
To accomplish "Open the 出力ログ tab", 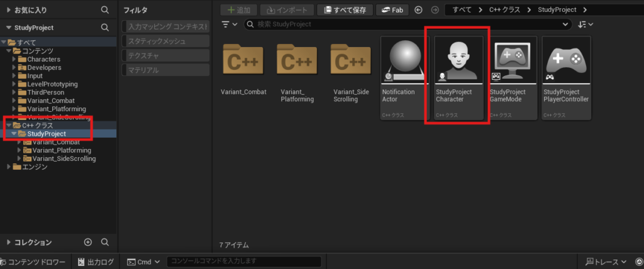I will [96, 261].
